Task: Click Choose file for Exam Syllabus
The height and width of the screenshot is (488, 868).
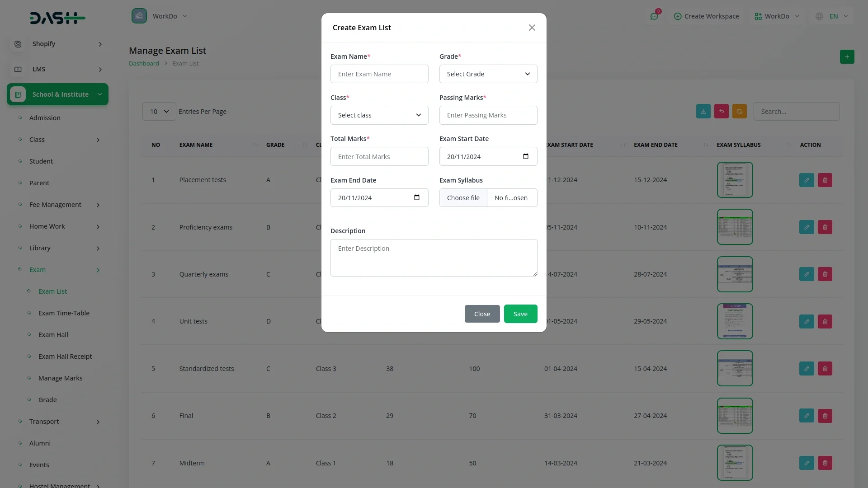Action: (x=463, y=198)
